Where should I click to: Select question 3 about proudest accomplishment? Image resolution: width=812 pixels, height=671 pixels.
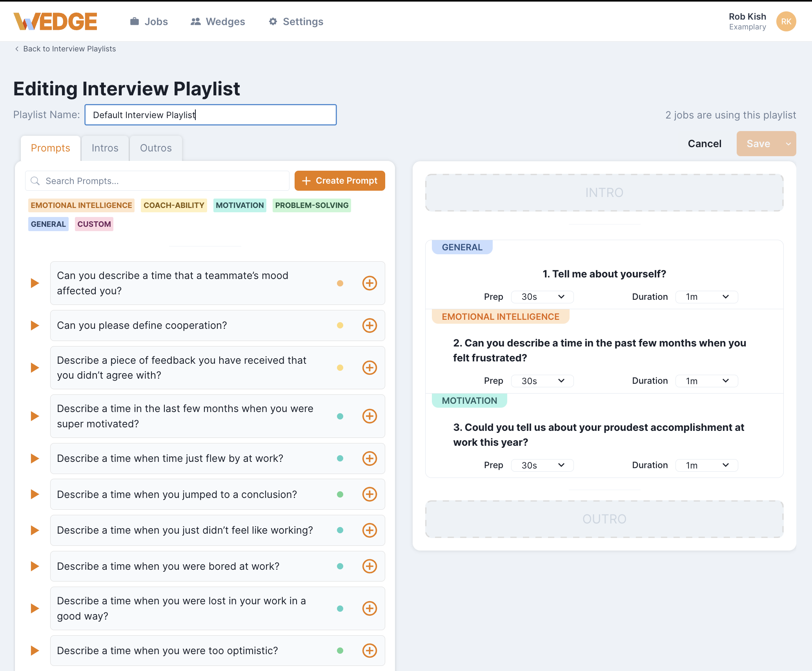tap(599, 435)
